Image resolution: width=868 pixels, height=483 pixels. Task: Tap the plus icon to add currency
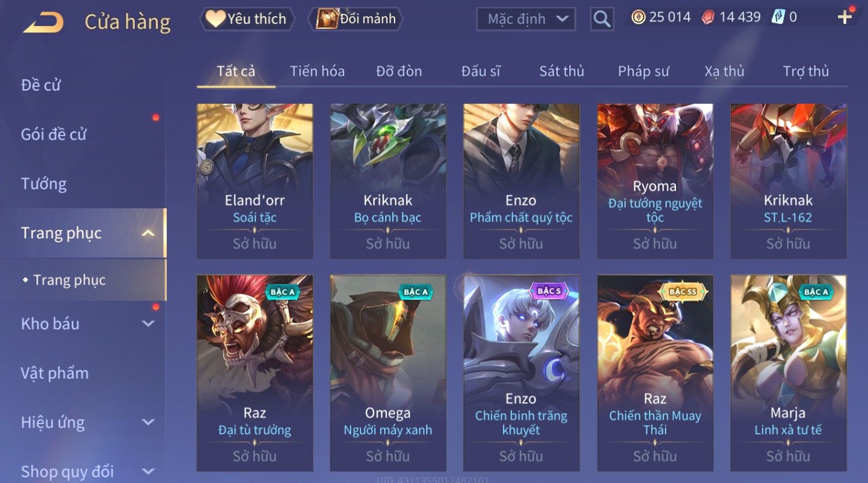(x=844, y=17)
